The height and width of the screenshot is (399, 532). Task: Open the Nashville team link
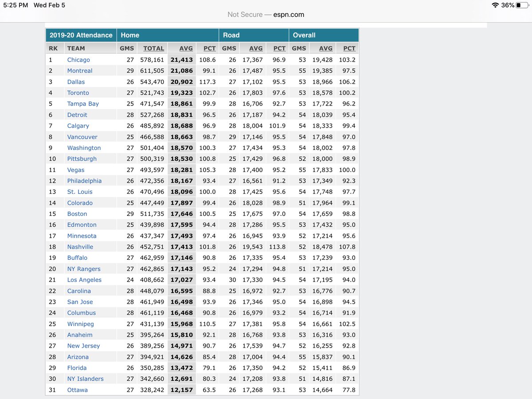80,247
